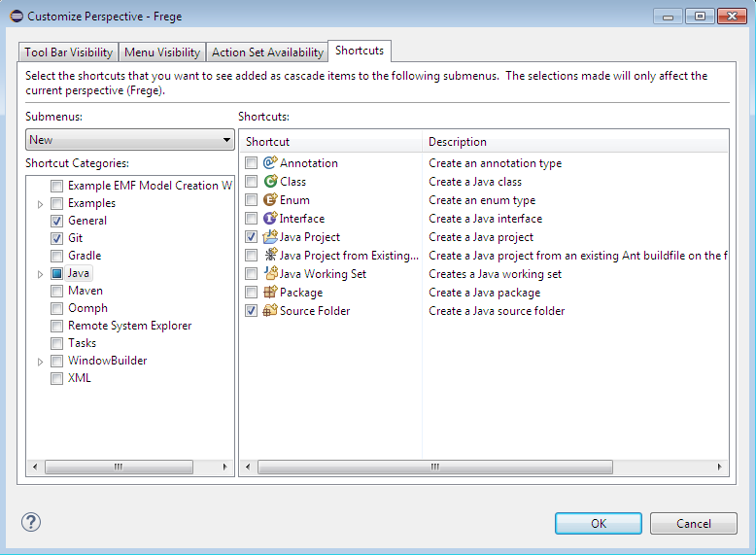This screenshot has width=756, height=555.
Task: Click the Java Working Set icon
Action: coord(270,273)
